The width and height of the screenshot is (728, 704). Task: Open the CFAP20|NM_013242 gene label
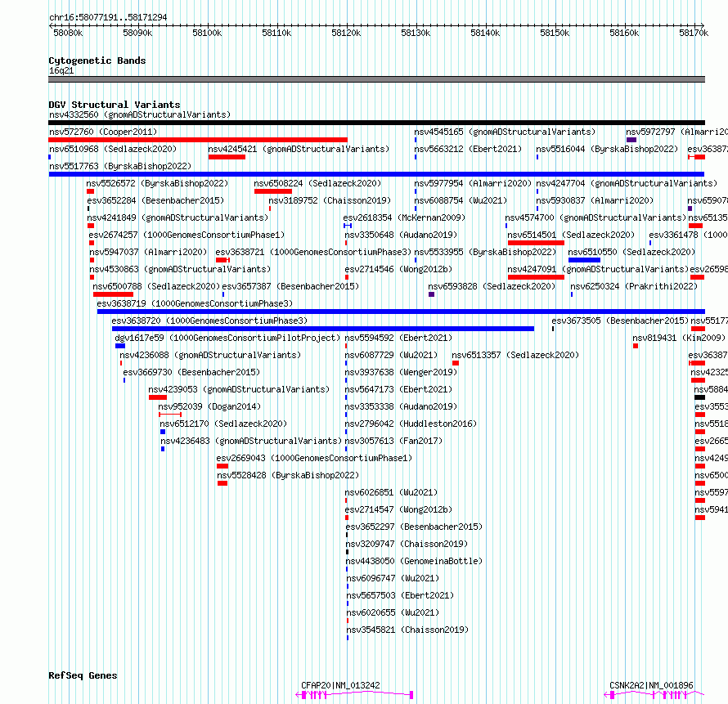tap(340, 685)
